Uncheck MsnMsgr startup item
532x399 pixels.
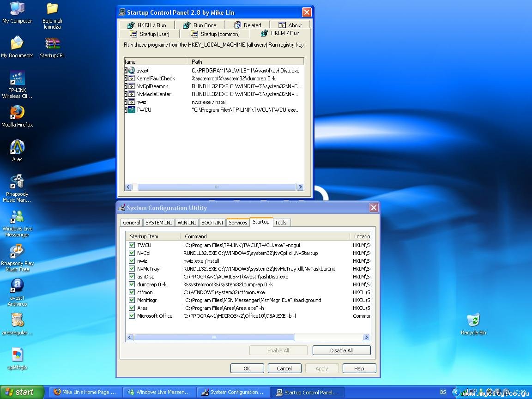132,300
